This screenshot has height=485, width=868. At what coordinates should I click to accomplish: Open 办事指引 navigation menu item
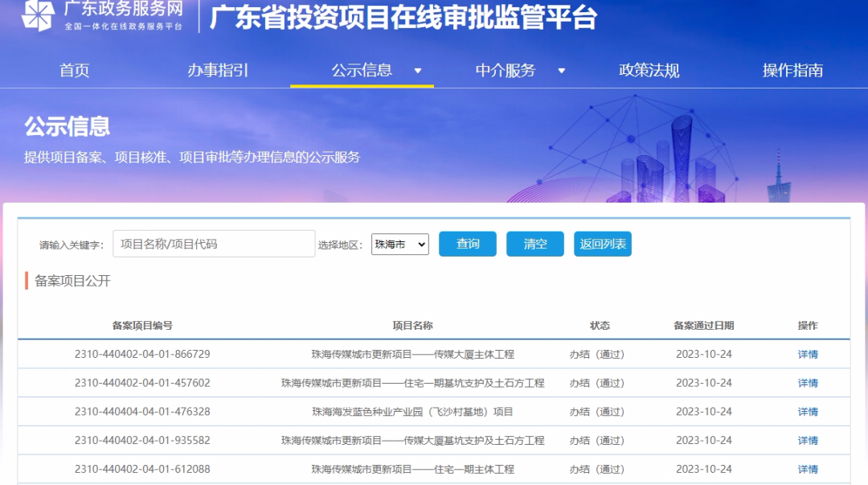219,71
